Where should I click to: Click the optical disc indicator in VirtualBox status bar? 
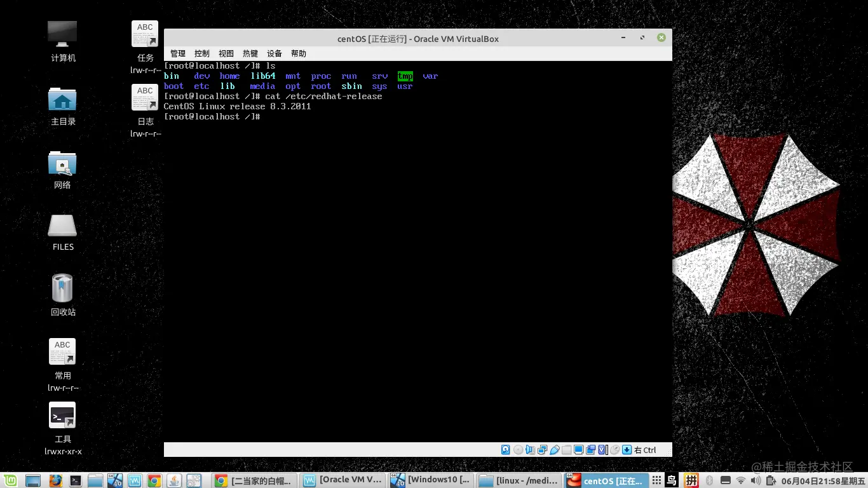(x=518, y=450)
